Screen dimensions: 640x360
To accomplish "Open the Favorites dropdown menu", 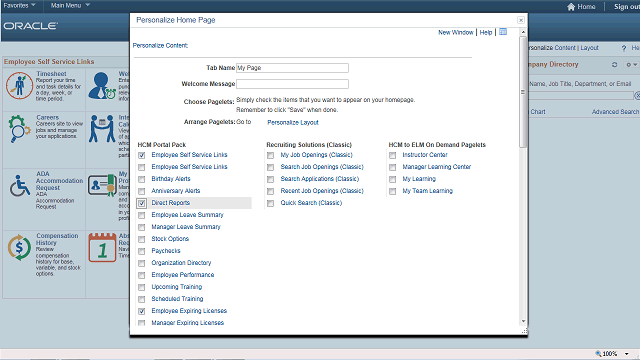I will click(x=20, y=5).
